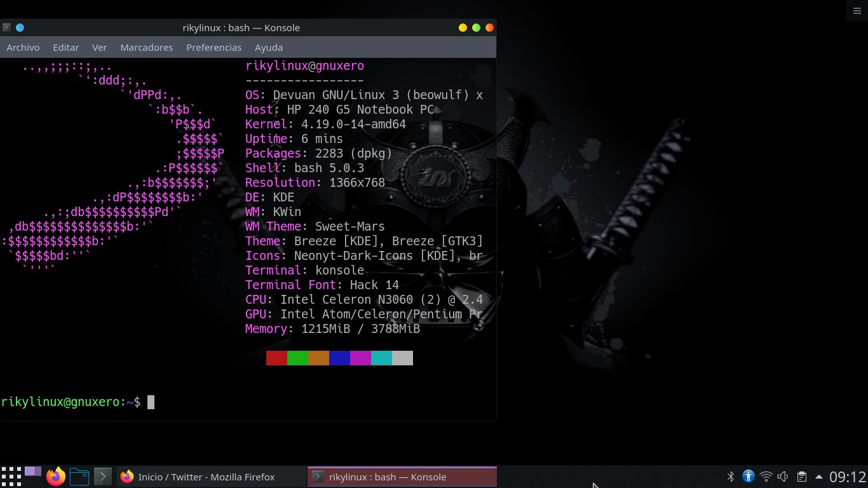The height and width of the screenshot is (488, 868).
Task: Launch Firefox from the pinned taskbar icon
Action: 56,476
